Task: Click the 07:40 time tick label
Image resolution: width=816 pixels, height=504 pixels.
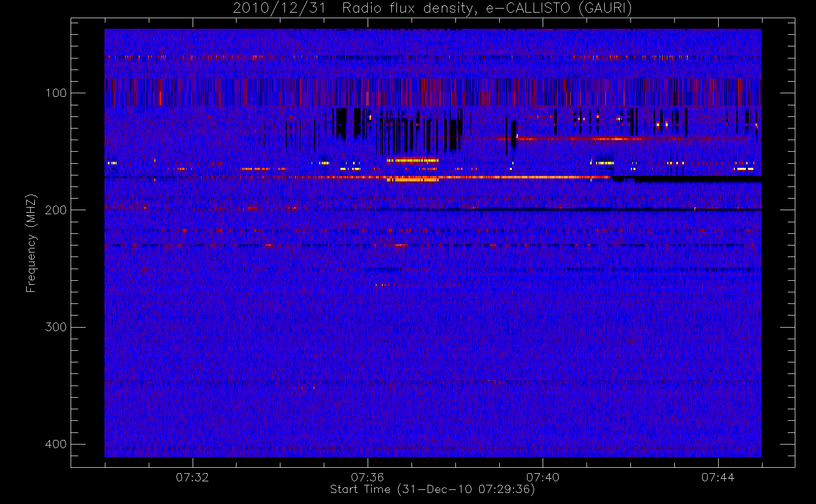Action: click(x=543, y=477)
